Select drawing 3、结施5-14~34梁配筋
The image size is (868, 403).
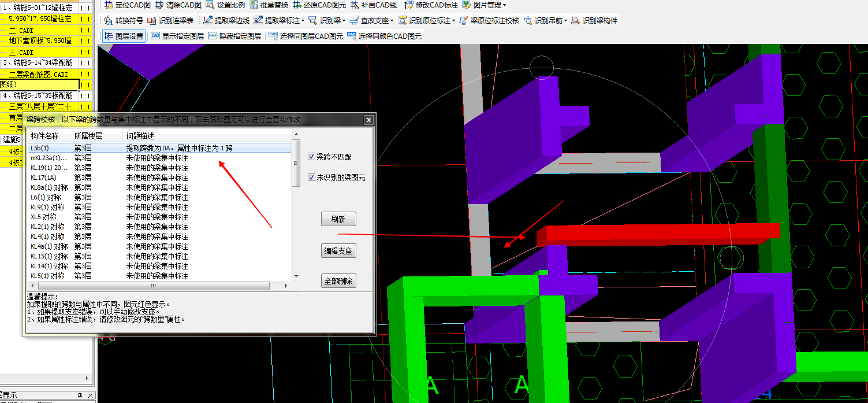pos(39,62)
